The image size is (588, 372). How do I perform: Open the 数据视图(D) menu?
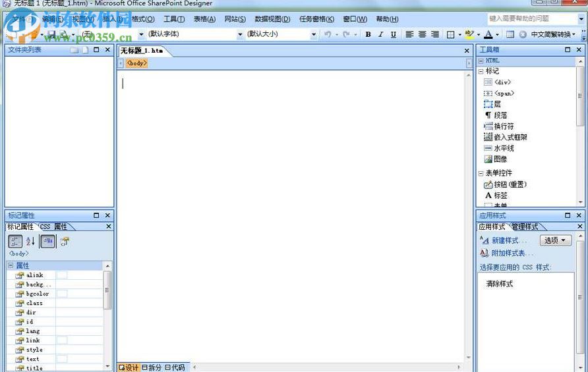point(272,18)
